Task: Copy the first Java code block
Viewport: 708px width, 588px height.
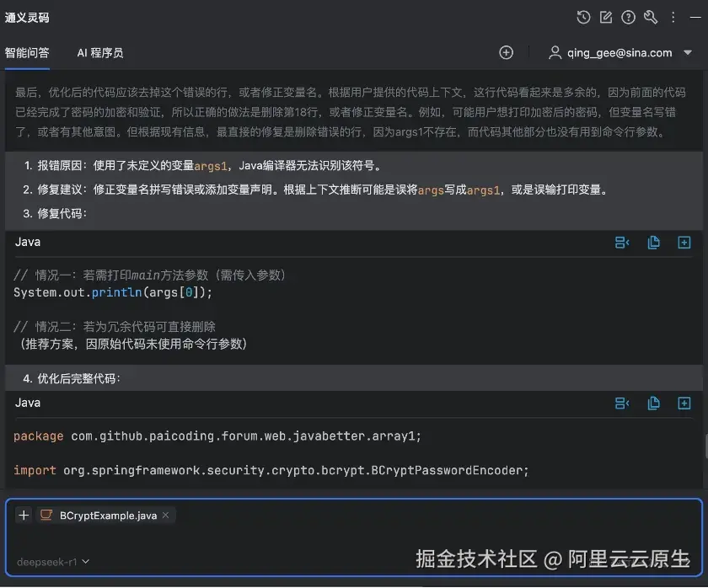Action: pyautogui.click(x=653, y=243)
